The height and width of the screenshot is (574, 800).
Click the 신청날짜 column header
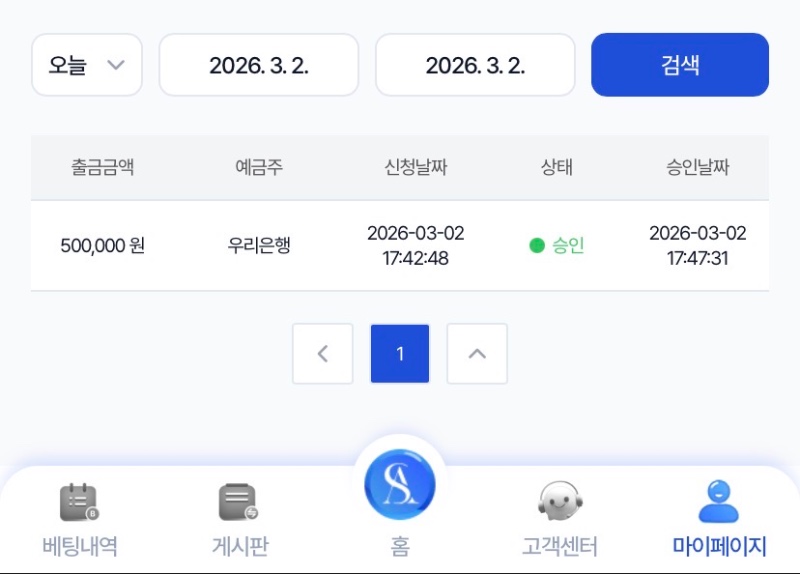[x=416, y=167]
